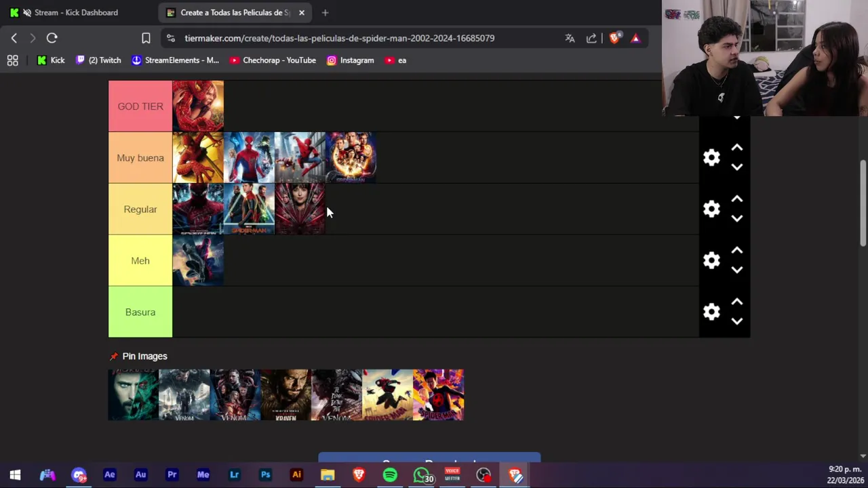Click the translate page icon
Viewport: 868px width, 488px height.
point(570,38)
